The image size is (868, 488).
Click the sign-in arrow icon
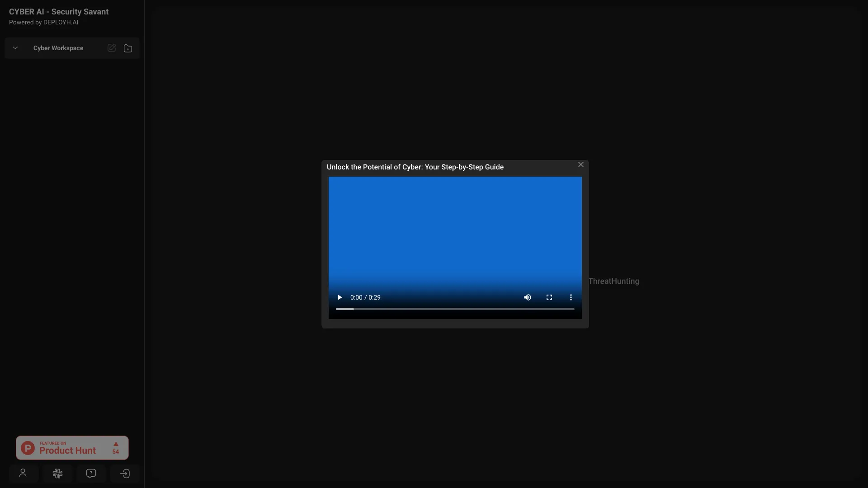point(125,473)
